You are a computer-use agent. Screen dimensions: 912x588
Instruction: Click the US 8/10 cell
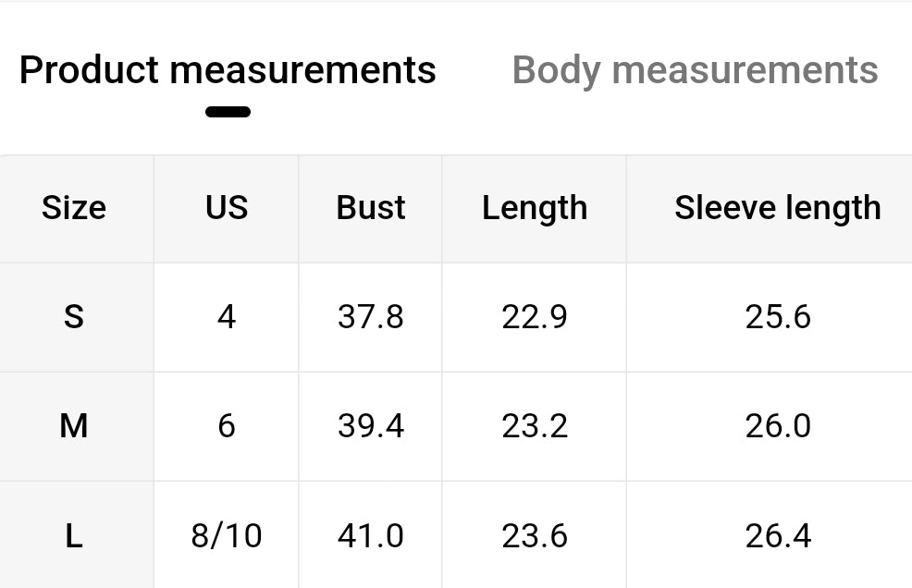click(227, 535)
